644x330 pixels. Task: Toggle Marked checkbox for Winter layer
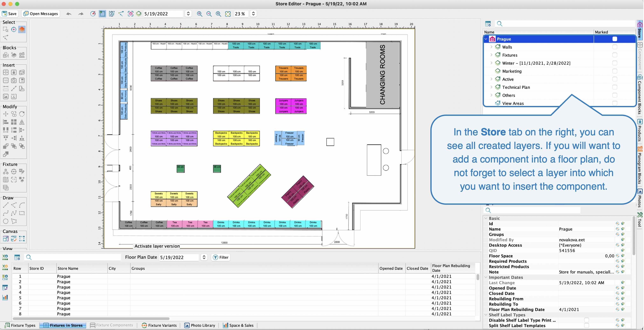(615, 63)
